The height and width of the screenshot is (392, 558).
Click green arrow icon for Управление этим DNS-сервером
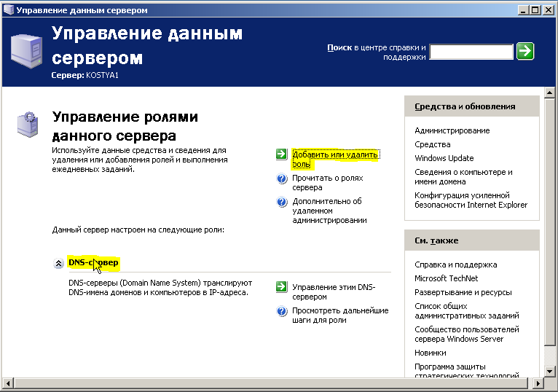pos(281,286)
